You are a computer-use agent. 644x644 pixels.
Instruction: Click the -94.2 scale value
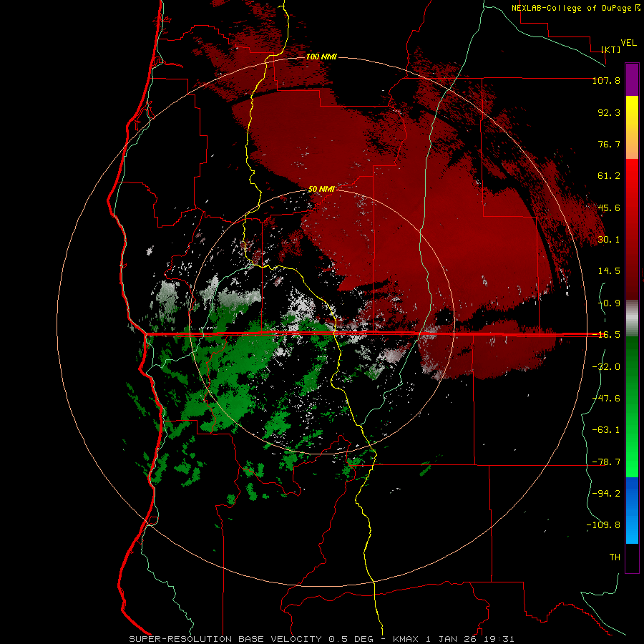pos(606,493)
